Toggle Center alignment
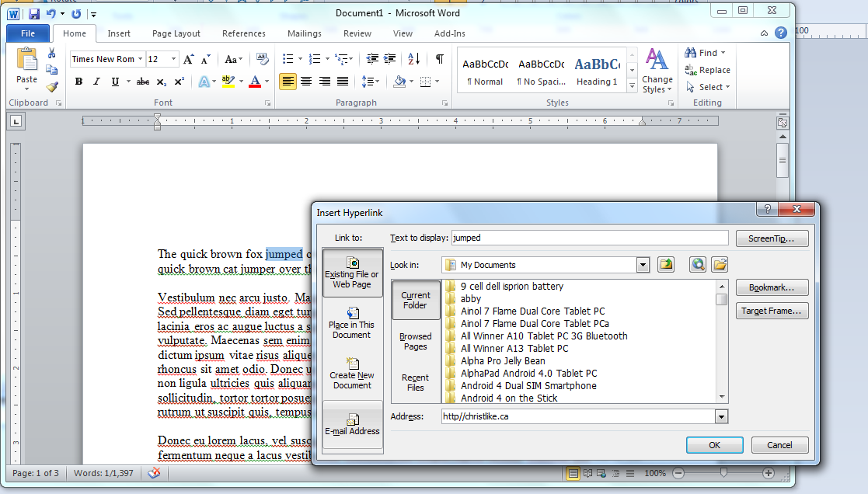868x494 pixels. [306, 82]
